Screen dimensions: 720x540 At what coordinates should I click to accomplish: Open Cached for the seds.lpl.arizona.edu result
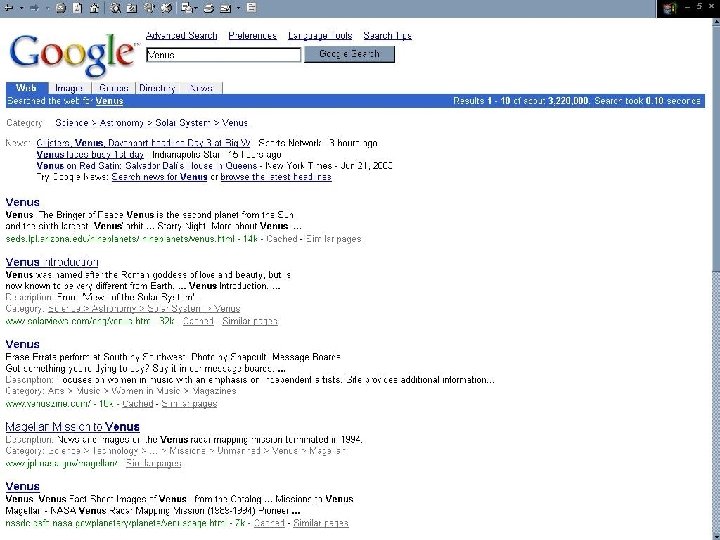point(281,239)
